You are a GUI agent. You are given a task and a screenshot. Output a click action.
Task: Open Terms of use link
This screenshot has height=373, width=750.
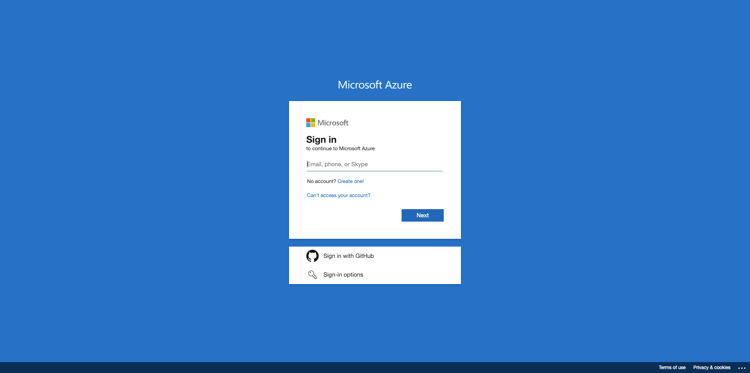tap(672, 368)
